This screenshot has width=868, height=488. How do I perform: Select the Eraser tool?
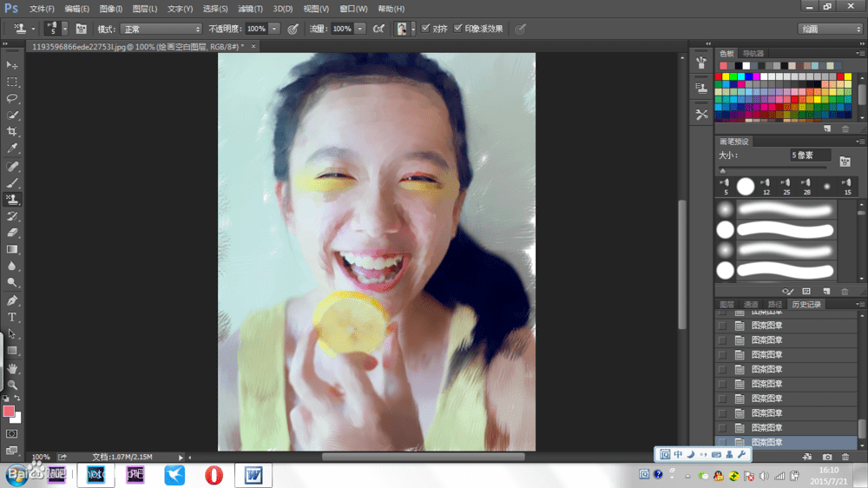pos(11,233)
